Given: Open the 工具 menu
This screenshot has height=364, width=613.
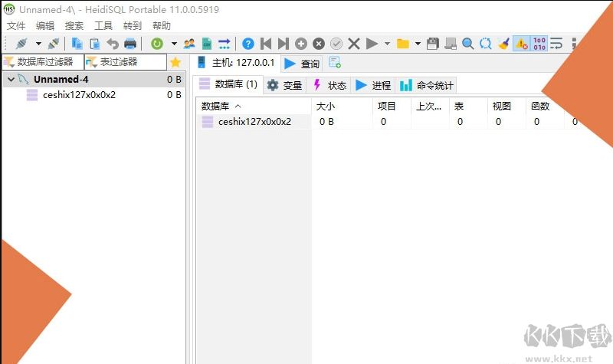Looking at the screenshot, I should pyautogui.click(x=103, y=26).
